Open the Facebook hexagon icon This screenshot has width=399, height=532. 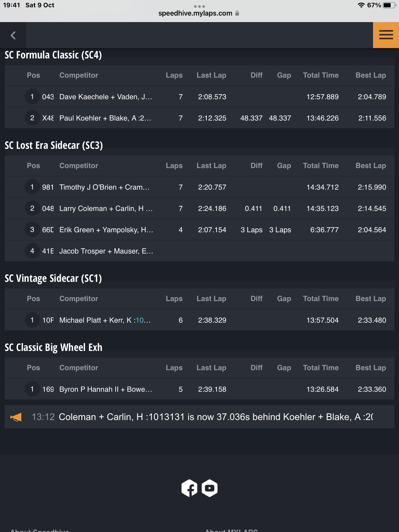tap(189, 488)
